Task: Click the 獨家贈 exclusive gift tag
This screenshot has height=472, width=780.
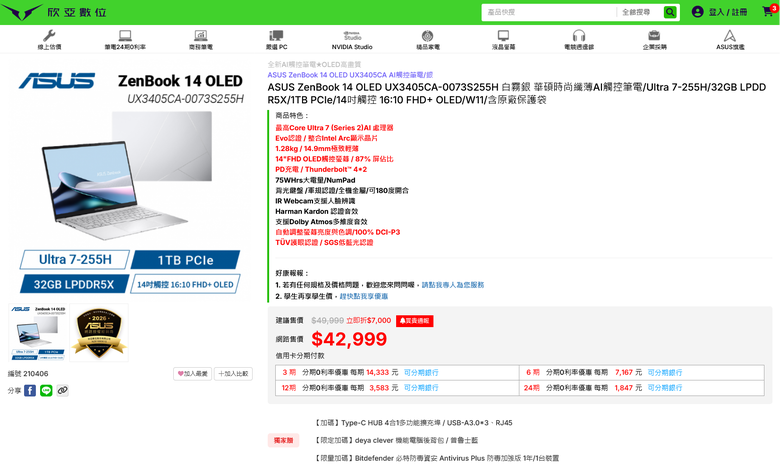Action: point(284,440)
